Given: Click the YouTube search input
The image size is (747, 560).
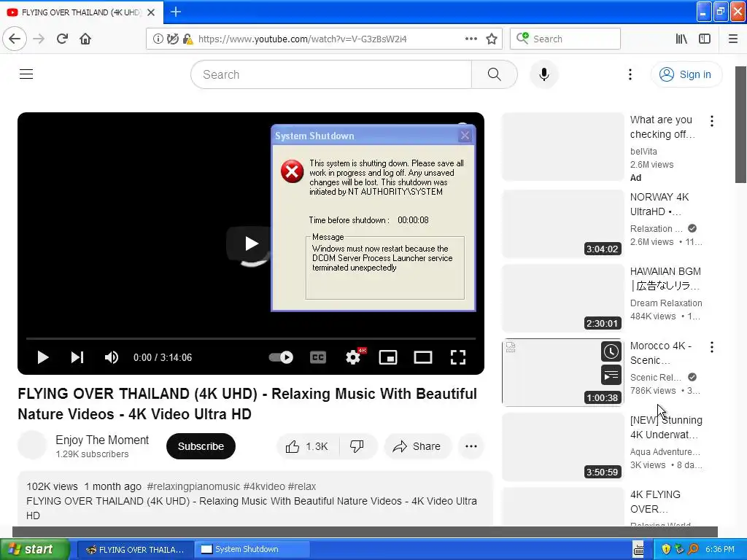Looking at the screenshot, I should (x=331, y=74).
